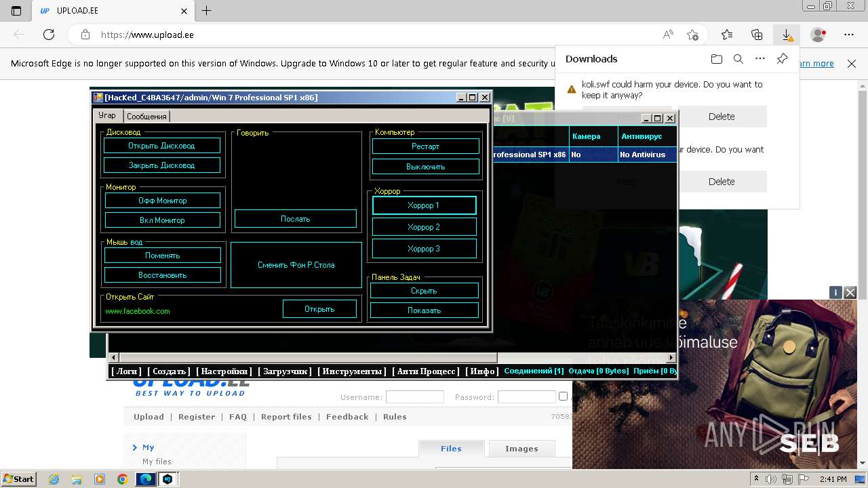The image size is (868, 488).
Task: Show hidden tray icons arrow
Action: click(756, 479)
